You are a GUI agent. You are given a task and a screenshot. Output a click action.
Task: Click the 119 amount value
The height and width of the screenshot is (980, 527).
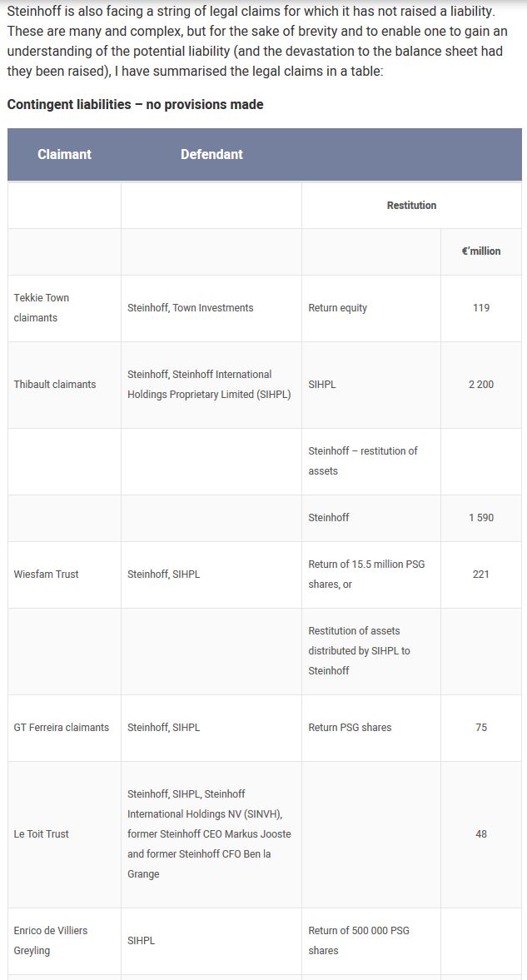point(481,308)
